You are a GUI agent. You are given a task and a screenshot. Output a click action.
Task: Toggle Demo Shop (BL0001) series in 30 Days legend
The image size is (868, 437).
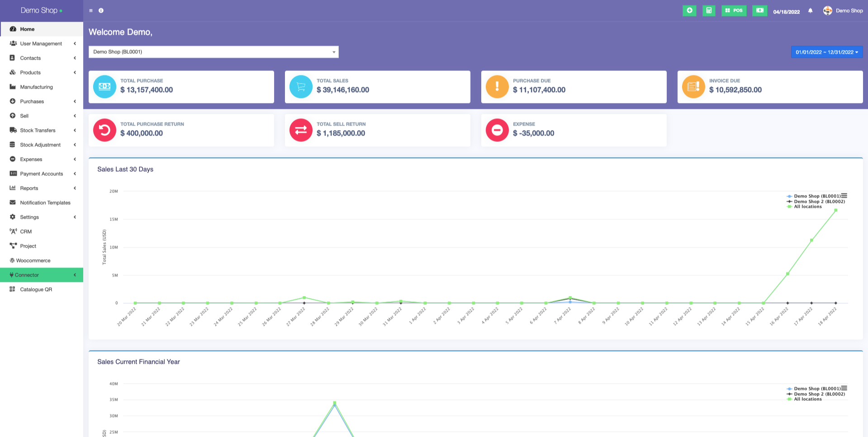[814, 196]
